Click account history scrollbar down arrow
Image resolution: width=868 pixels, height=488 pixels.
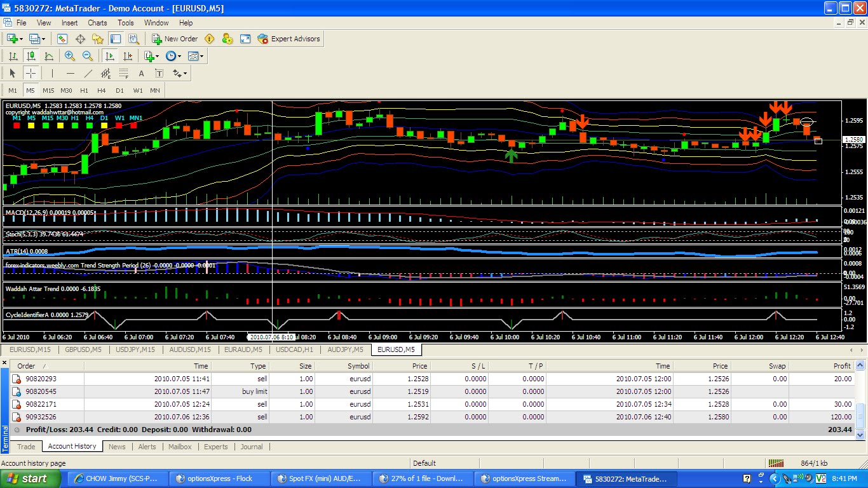(861, 435)
